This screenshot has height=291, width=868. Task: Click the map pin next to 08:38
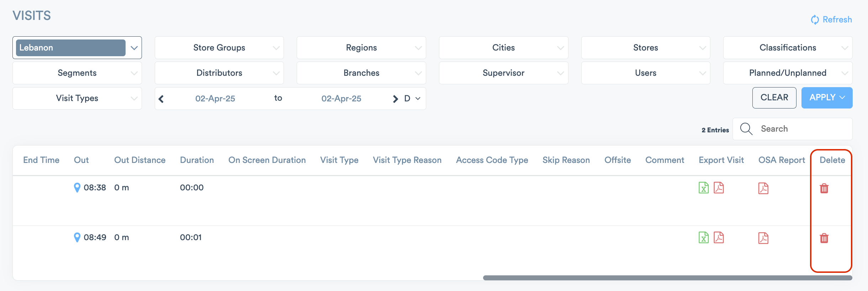77,187
